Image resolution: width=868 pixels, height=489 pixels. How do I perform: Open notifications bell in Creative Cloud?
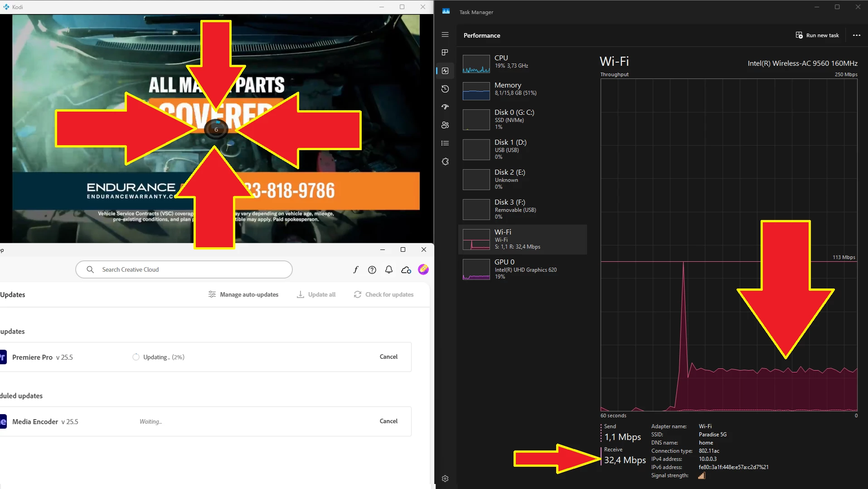pyautogui.click(x=389, y=270)
